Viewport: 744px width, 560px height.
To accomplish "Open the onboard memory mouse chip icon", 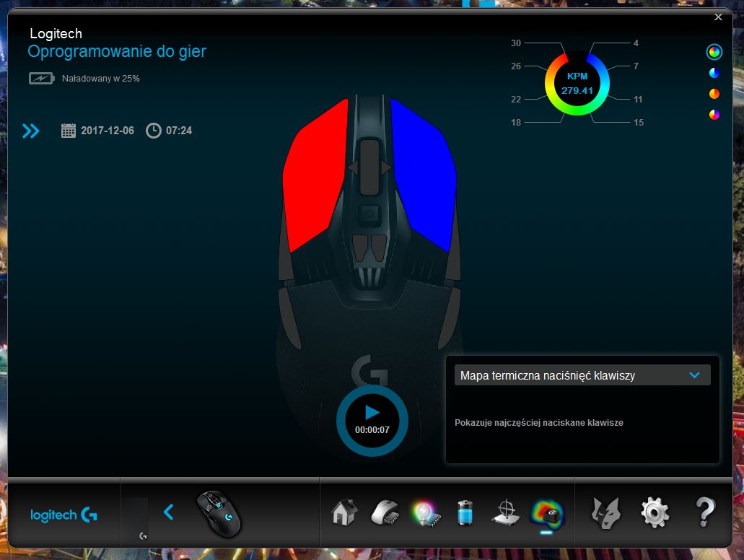I will 385,512.
